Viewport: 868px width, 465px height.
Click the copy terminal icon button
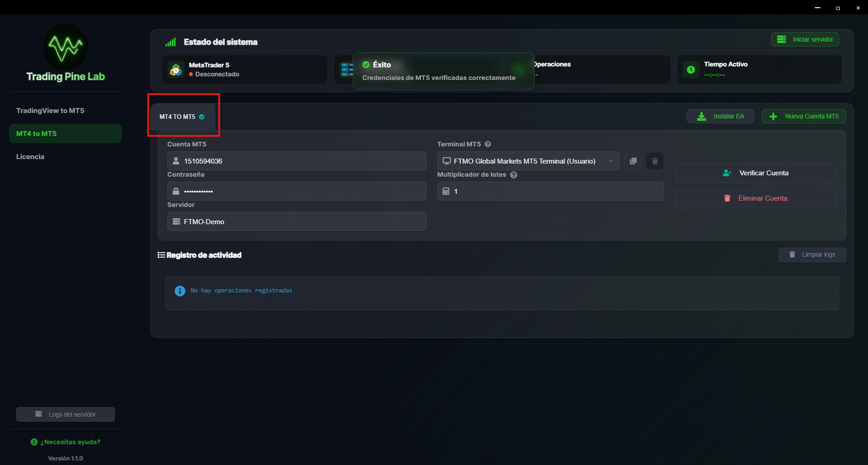pyautogui.click(x=633, y=161)
